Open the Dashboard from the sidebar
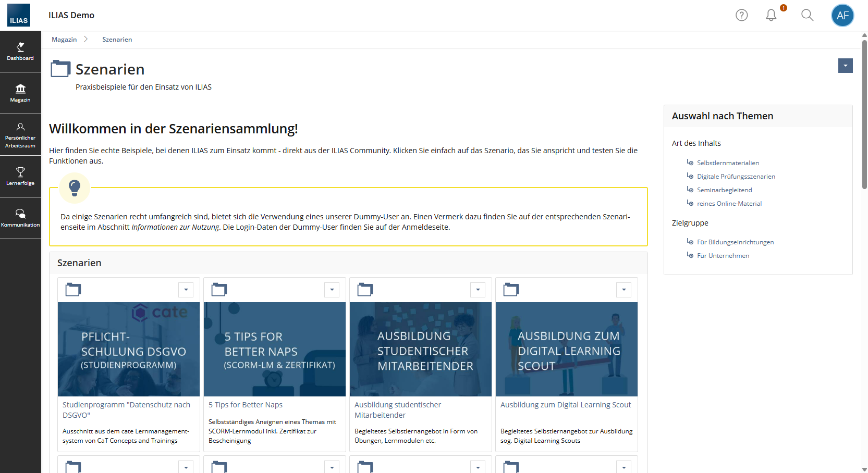This screenshot has width=868, height=473. coord(20,52)
